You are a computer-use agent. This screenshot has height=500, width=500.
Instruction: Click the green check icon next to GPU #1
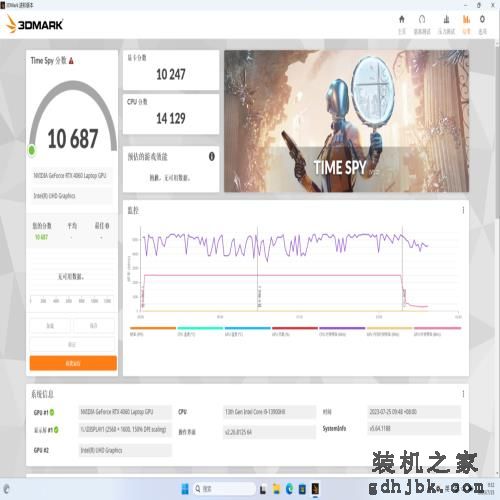point(52,412)
